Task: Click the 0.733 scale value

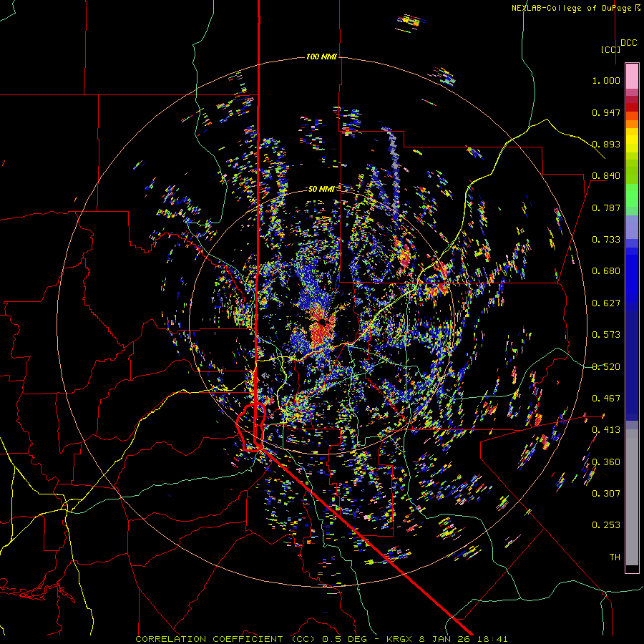Action: pyautogui.click(x=606, y=240)
